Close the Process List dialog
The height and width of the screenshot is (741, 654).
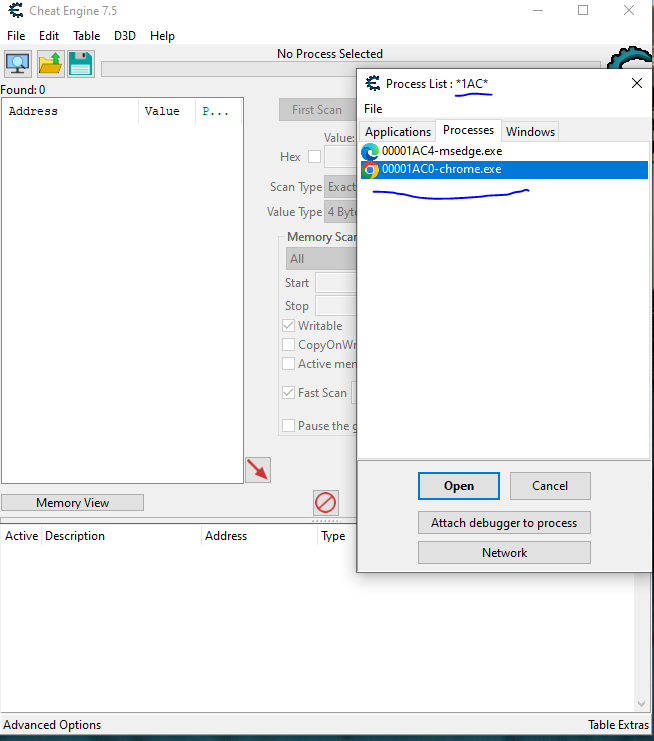[x=637, y=83]
